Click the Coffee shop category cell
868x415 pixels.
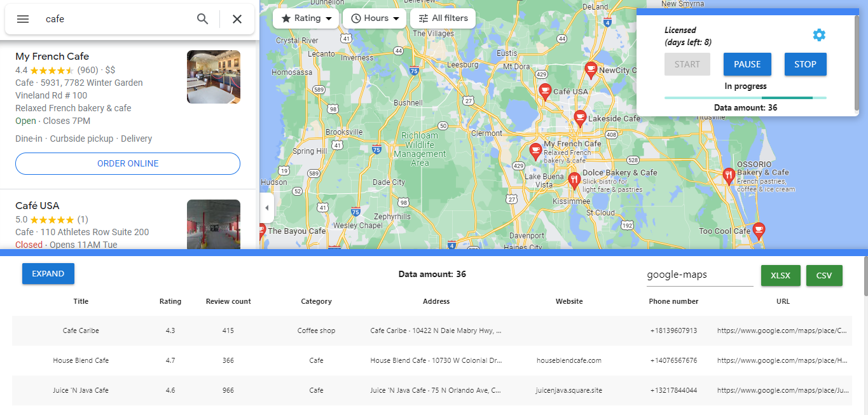pyautogui.click(x=316, y=330)
